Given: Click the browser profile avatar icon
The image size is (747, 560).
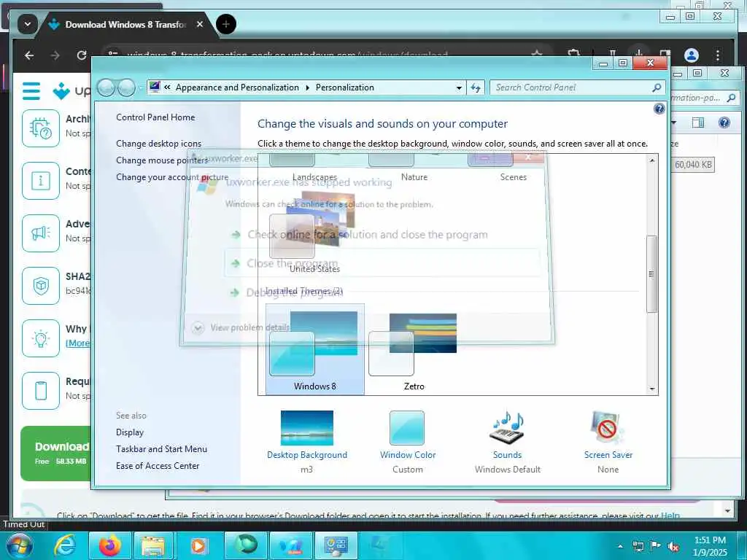Looking at the screenshot, I should point(692,55).
